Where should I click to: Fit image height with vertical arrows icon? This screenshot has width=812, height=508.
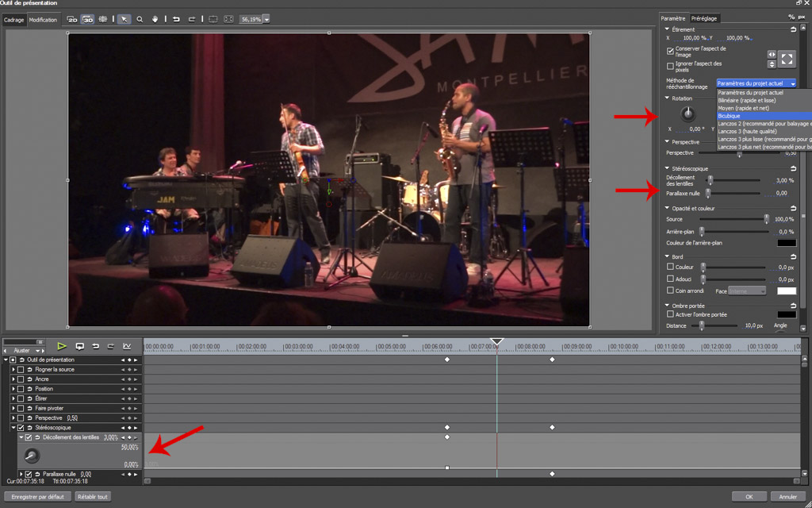pos(772,64)
